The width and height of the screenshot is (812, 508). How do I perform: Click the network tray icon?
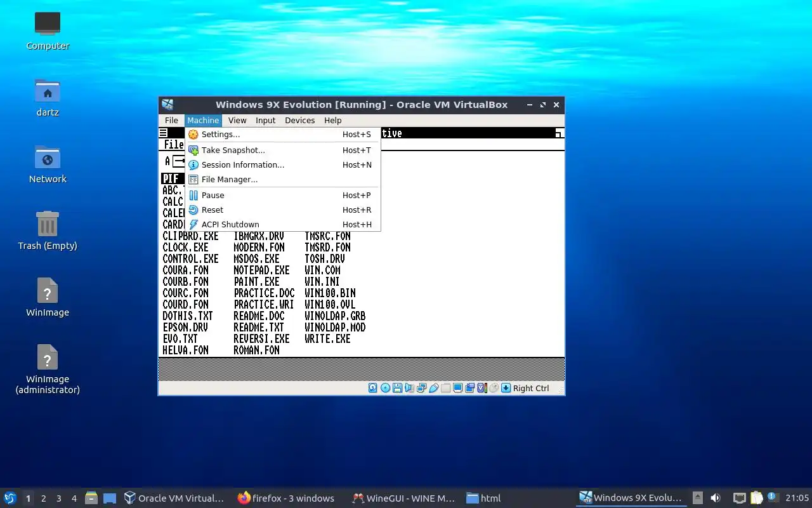point(739,498)
